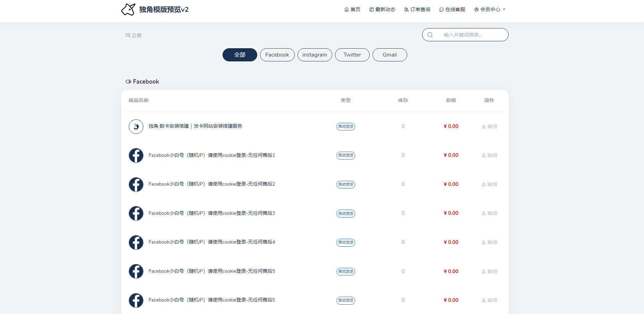Select the 首页 home icon
644x314 pixels.
(x=346, y=9)
